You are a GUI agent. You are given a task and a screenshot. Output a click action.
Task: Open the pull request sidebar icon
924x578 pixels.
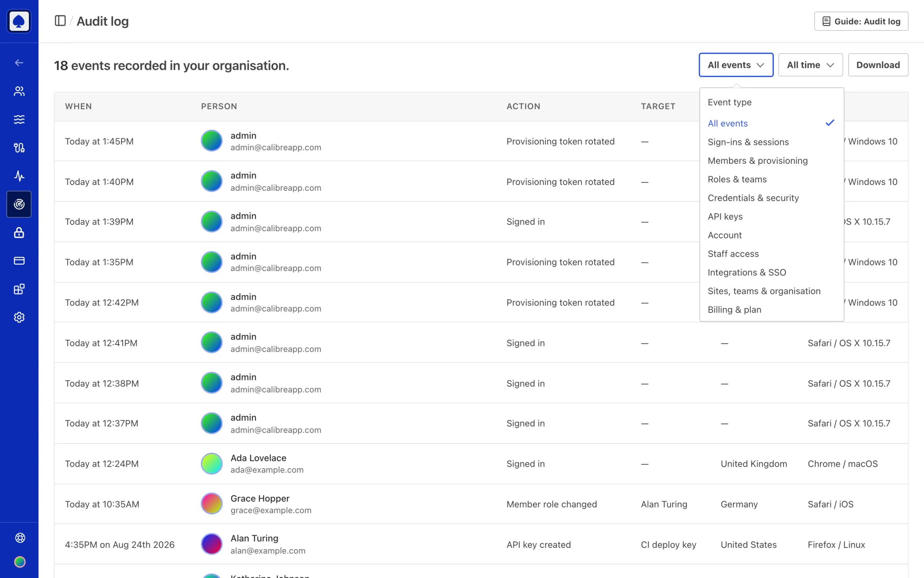tap(19, 148)
